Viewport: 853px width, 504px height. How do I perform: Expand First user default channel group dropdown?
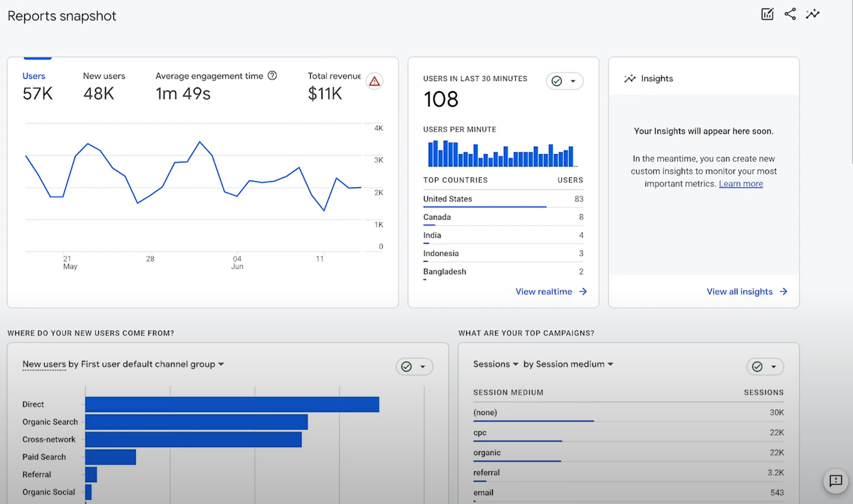(221, 364)
